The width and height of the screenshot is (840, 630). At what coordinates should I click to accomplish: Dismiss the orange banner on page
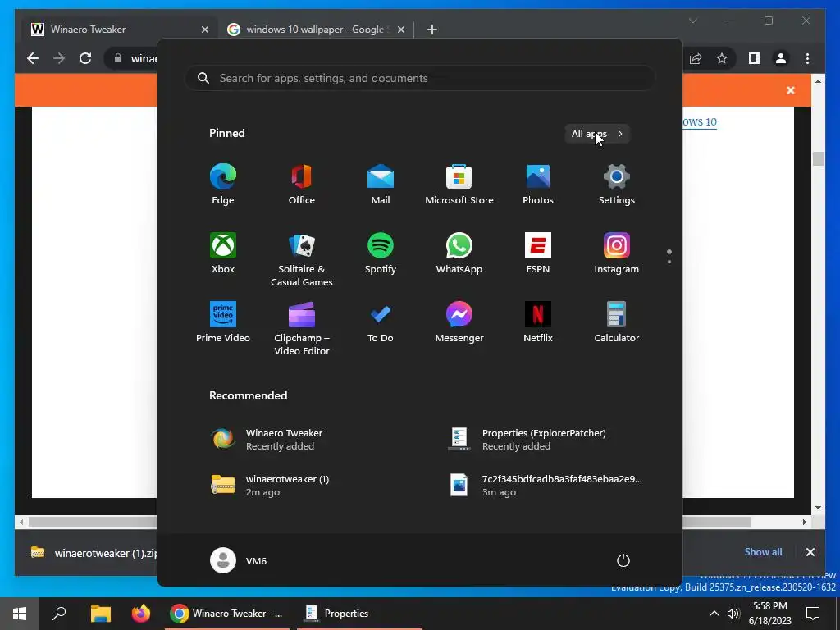pyautogui.click(x=791, y=90)
